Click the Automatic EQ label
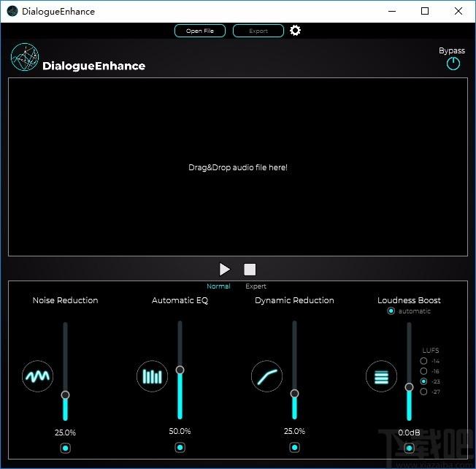This screenshot has height=469, width=476. coord(180,300)
